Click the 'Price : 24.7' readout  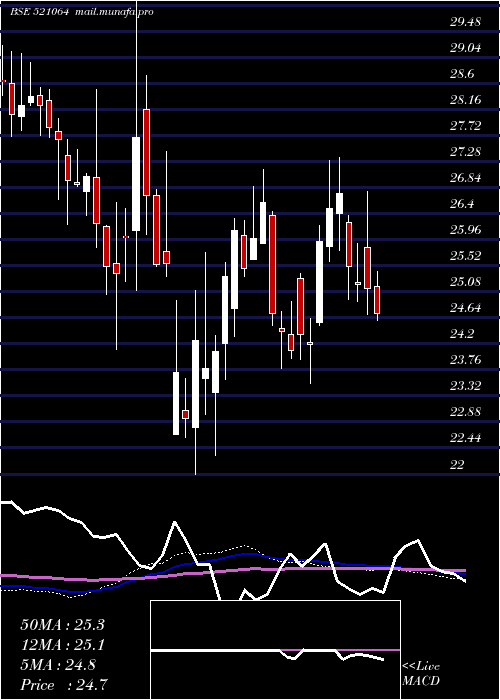click(64, 685)
